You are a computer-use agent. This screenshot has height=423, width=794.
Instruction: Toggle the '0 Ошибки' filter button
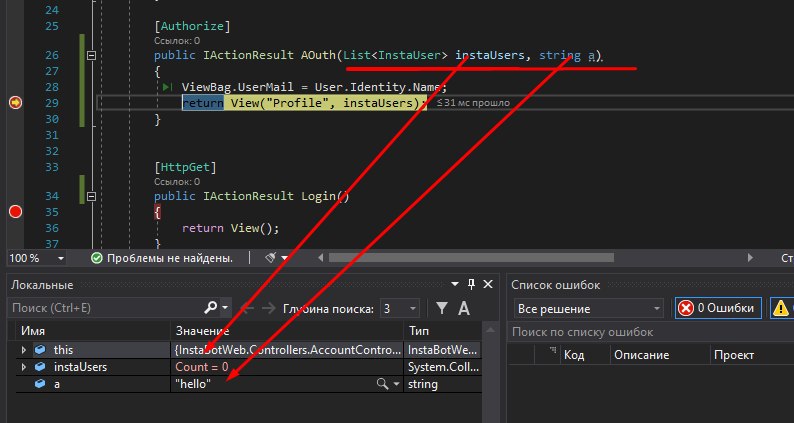pyautogui.click(x=718, y=308)
